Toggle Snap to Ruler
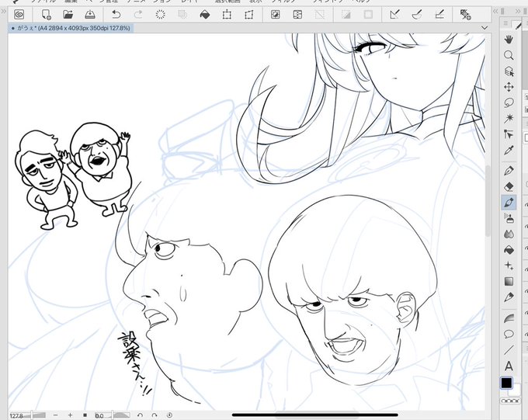 point(394,15)
